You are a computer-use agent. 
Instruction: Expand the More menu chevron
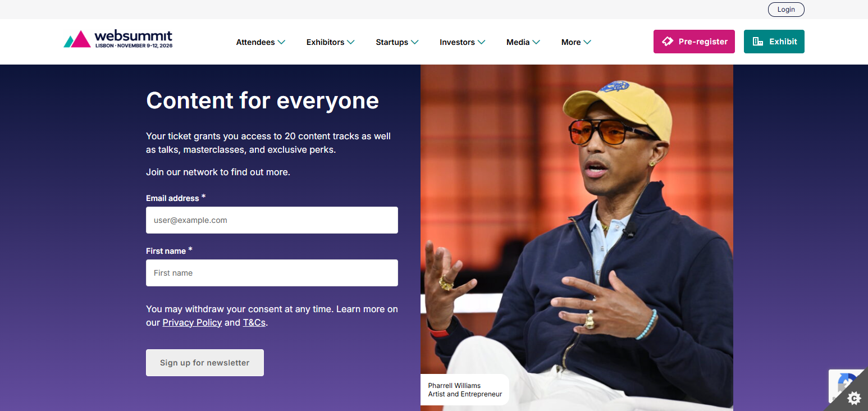(x=587, y=42)
